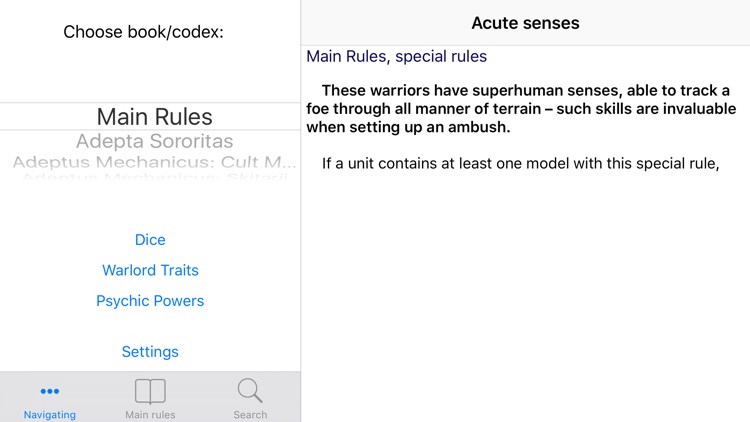750x422 pixels.
Task: Open the Search tab label
Action: pyautogui.click(x=250, y=414)
